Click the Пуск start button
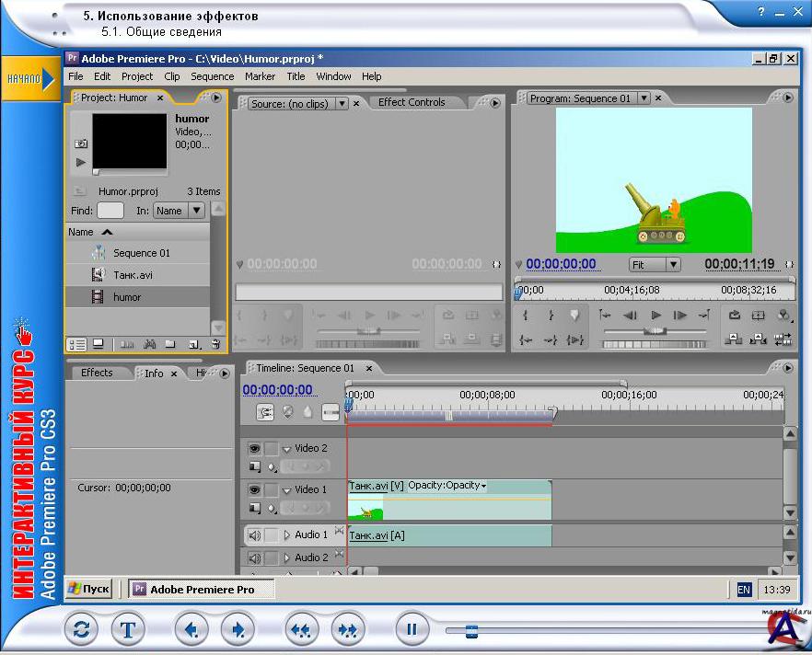 click(x=88, y=589)
